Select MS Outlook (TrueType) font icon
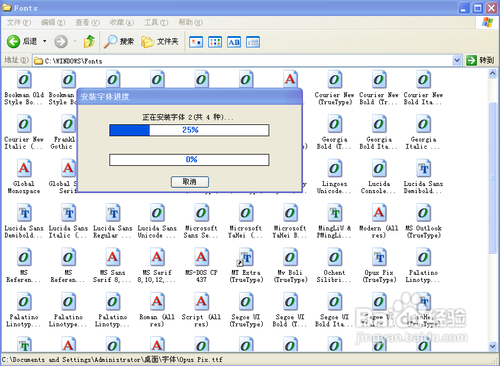The image size is (500, 366). [x=423, y=213]
